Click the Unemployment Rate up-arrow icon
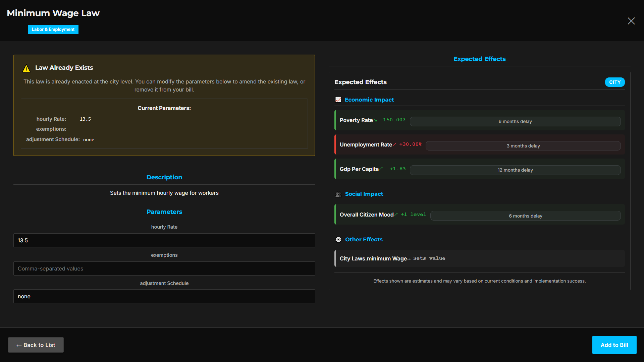This screenshot has width=644, height=362. 395,144
